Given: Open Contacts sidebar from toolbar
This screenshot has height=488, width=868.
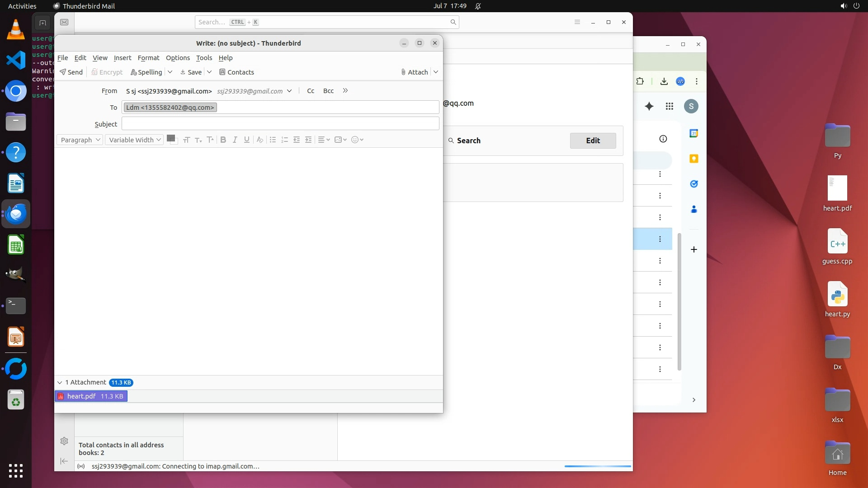Looking at the screenshot, I should click(236, 72).
